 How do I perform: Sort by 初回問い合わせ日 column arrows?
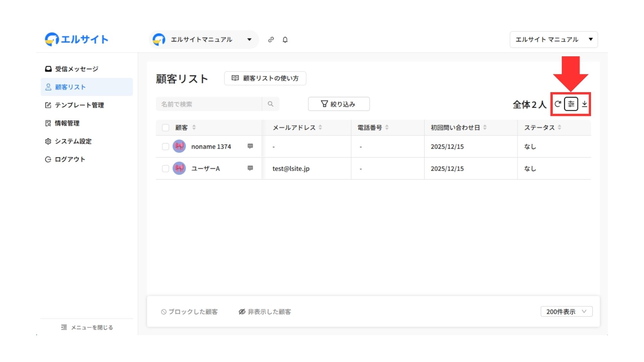coord(485,127)
